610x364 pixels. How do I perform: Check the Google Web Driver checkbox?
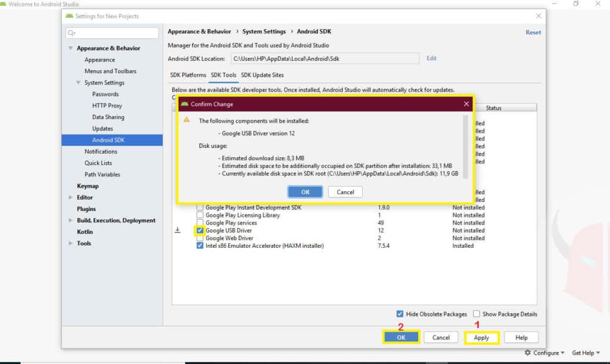pos(200,238)
